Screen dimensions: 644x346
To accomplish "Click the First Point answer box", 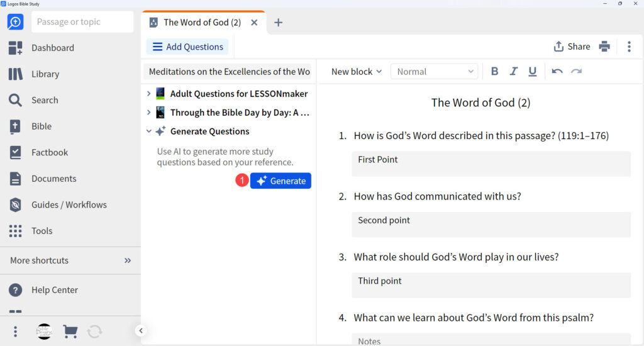I will tap(491, 164).
